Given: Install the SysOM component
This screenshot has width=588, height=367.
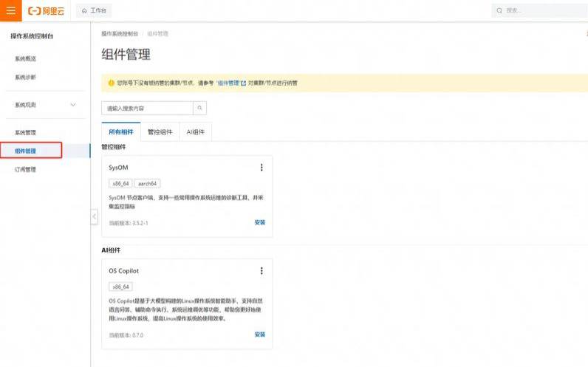Looking at the screenshot, I should point(260,222).
